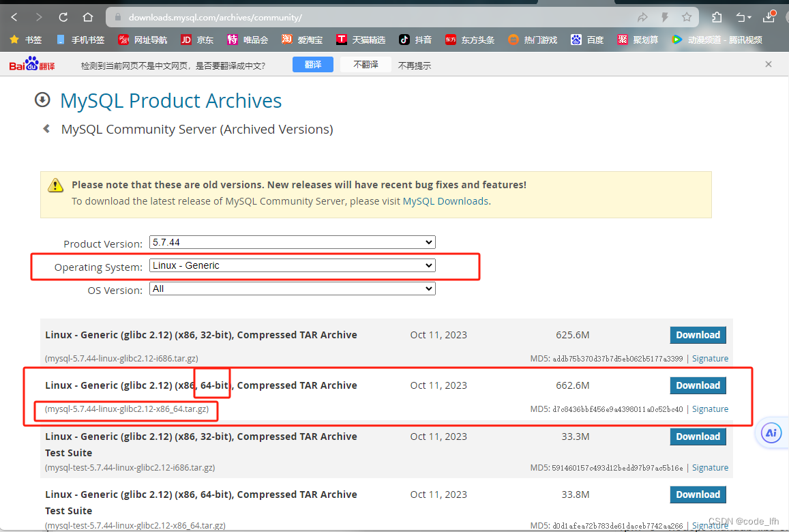
Task: Click the lightning bolt icon in address bar
Action: [x=665, y=18]
